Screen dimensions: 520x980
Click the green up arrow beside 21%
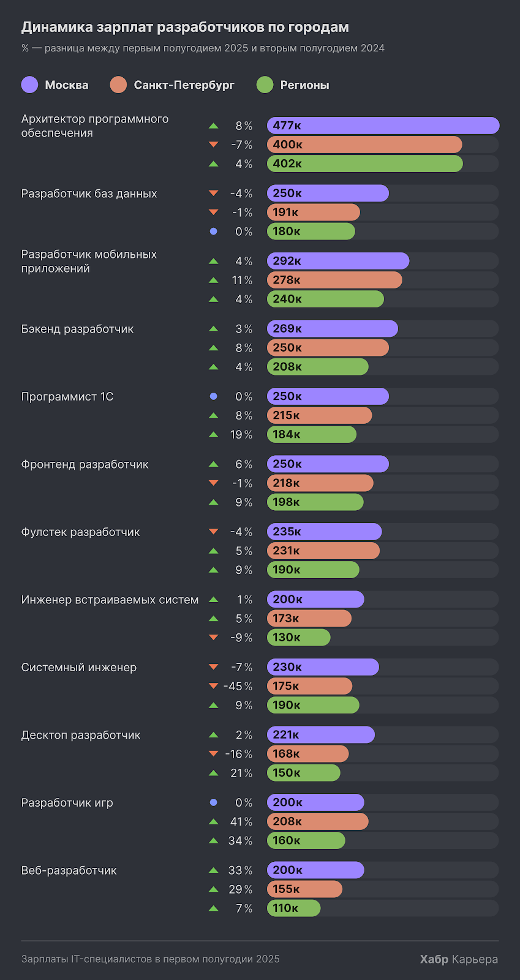pyautogui.click(x=213, y=773)
